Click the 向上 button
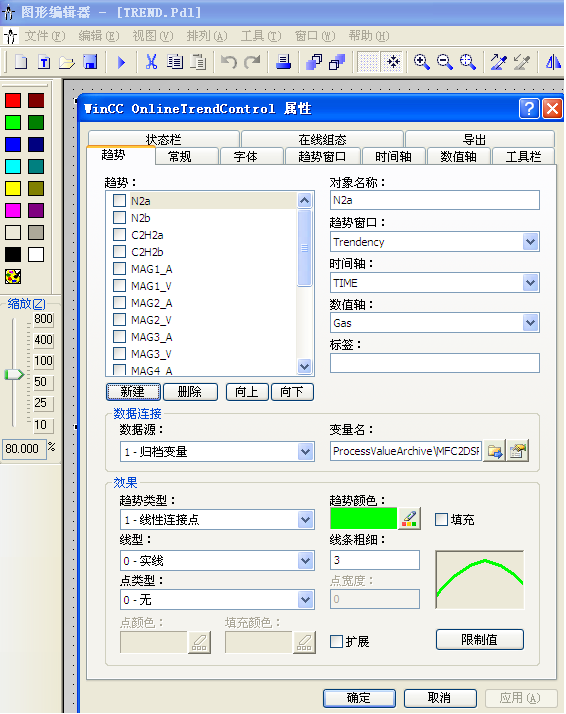This screenshot has height=714, width=566. [247, 392]
